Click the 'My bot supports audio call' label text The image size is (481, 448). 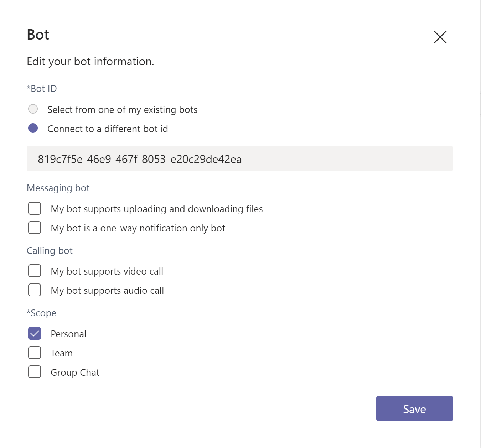(x=107, y=291)
